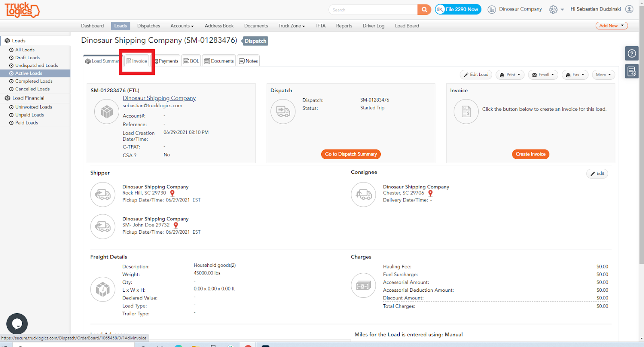The width and height of the screenshot is (644, 347).
Task: Select the Load Summary tab
Action: pos(102,61)
